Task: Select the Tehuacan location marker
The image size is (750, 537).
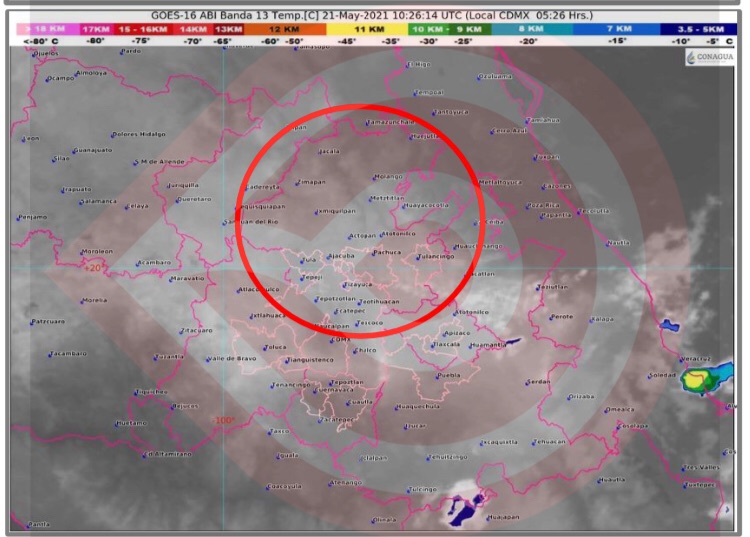Action: tap(536, 441)
